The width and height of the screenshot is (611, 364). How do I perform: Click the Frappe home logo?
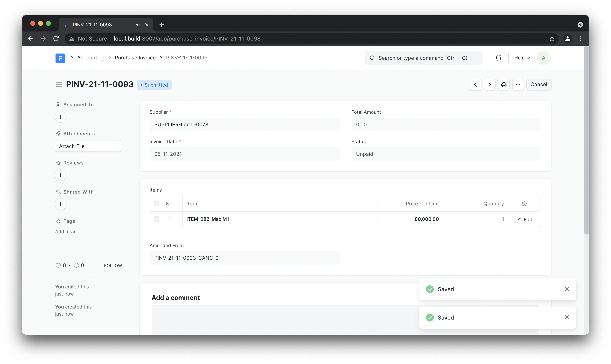click(x=60, y=58)
